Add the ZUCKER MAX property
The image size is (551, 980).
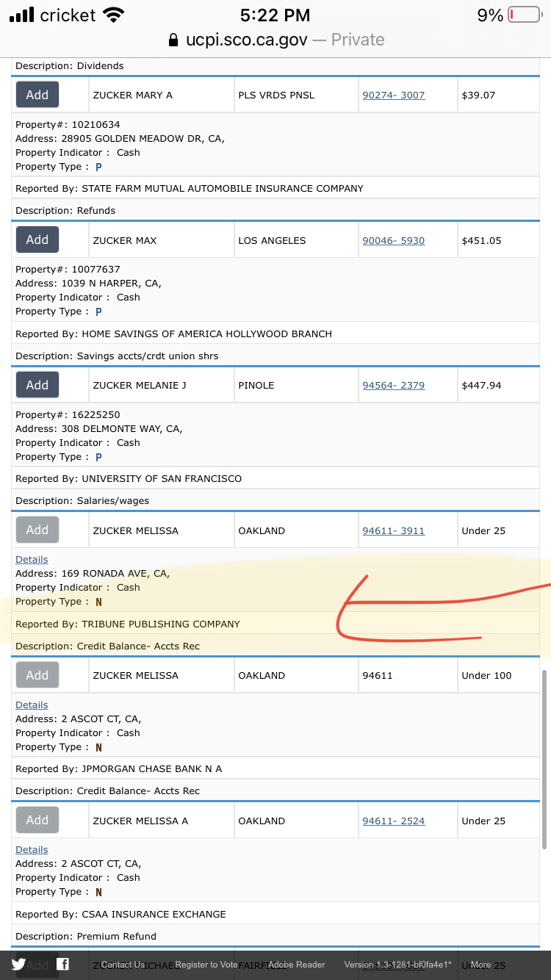click(37, 239)
